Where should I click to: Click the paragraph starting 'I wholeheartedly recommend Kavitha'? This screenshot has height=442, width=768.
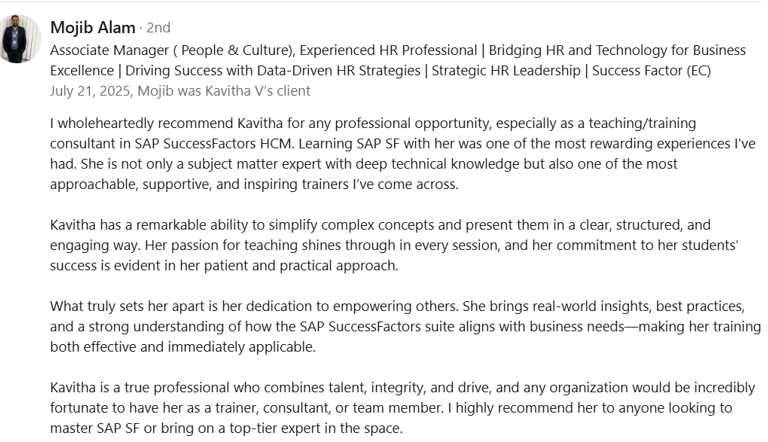tap(403, 153)
